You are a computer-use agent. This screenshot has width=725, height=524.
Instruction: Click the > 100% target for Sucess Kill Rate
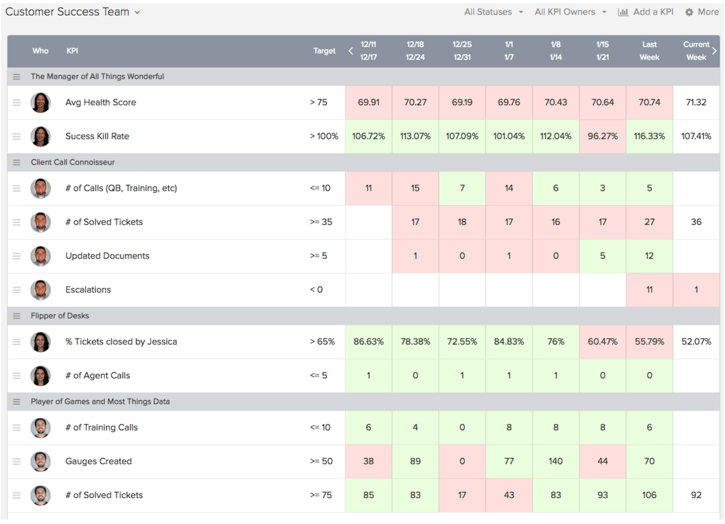click(324, 136)
